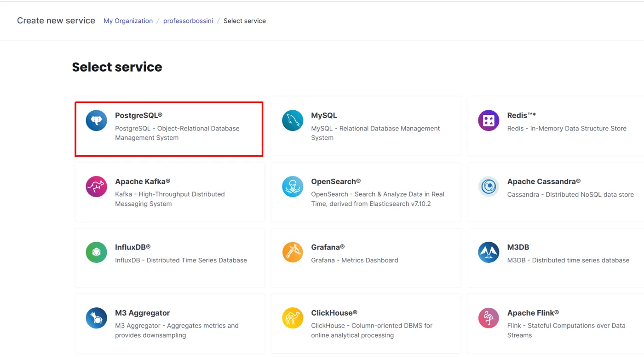Click 'Cassandra - Distributed NoSQL data store' description

(x=570, y=194)
